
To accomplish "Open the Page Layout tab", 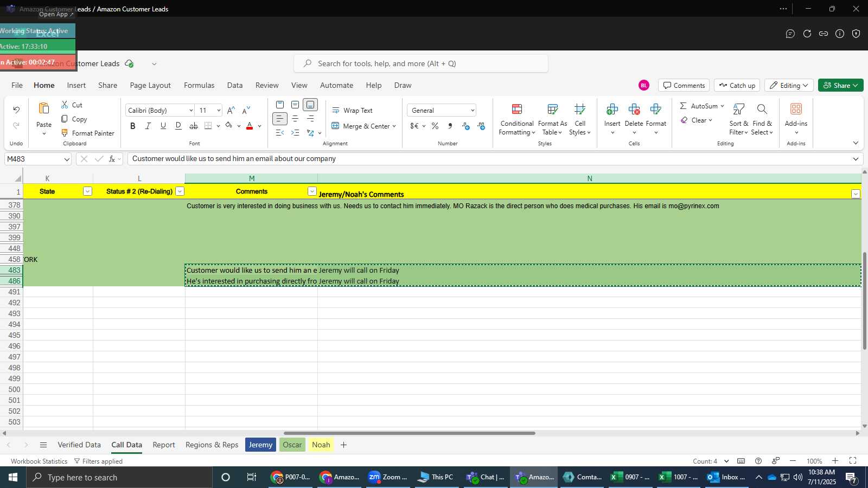I will 150,85.
